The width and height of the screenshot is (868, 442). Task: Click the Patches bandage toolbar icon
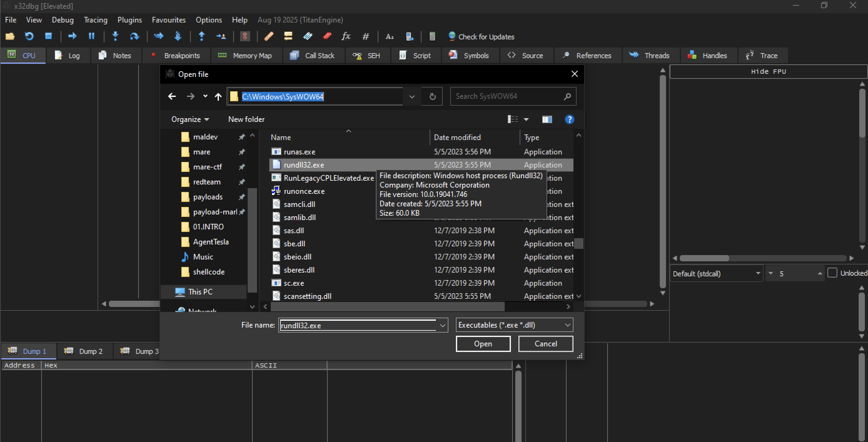pos(269,36)
